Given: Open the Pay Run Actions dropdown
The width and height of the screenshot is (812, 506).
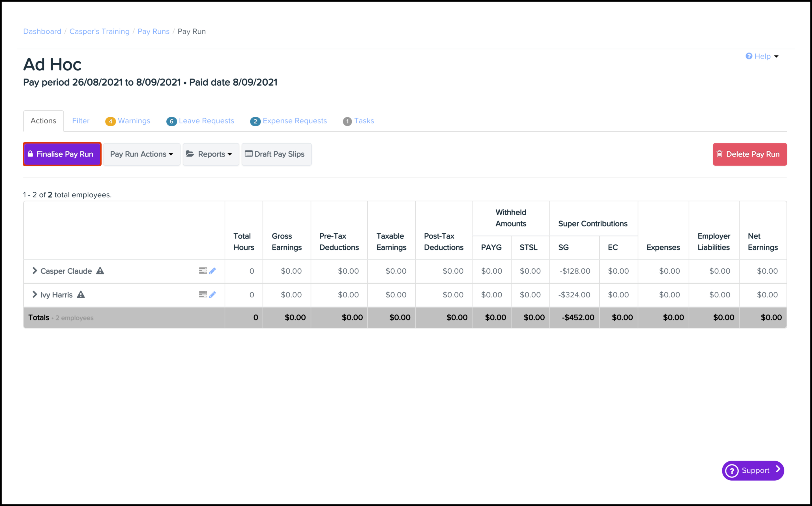Looking at the screenshot, I should click(x=142, y=154).
